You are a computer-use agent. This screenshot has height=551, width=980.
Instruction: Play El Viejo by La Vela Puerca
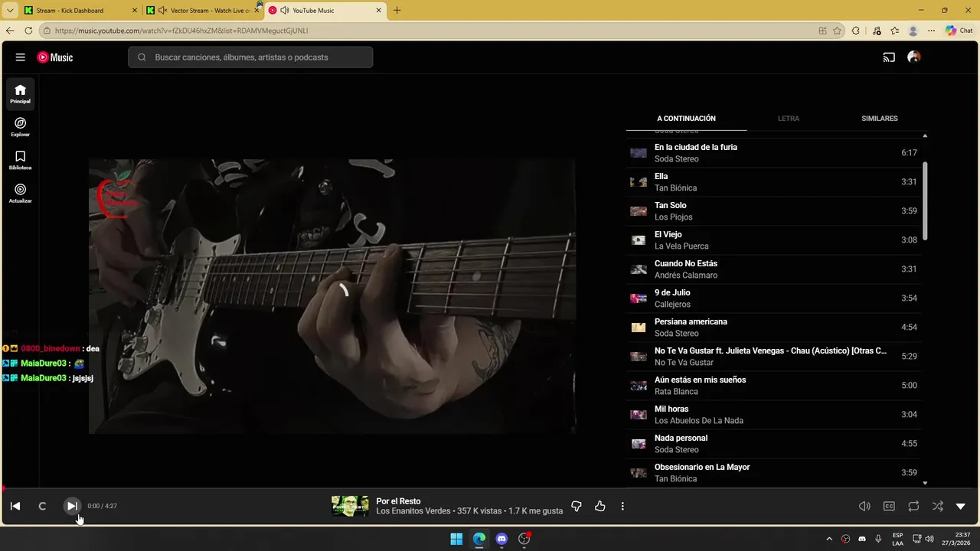pos(773,240)
